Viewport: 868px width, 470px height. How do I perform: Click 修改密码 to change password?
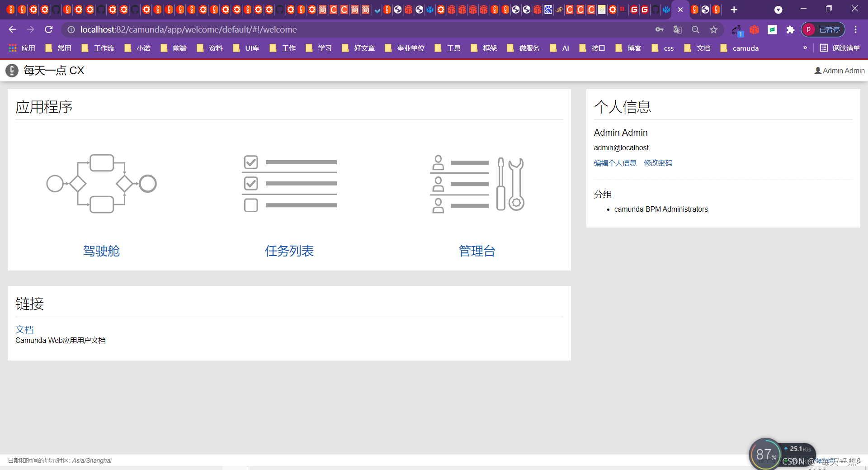pos(658,163)
